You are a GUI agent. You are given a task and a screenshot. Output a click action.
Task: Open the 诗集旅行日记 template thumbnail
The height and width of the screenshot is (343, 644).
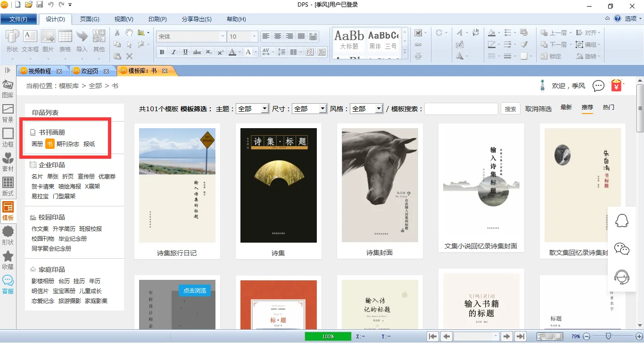pyautogui.click(x=177, y=185)
